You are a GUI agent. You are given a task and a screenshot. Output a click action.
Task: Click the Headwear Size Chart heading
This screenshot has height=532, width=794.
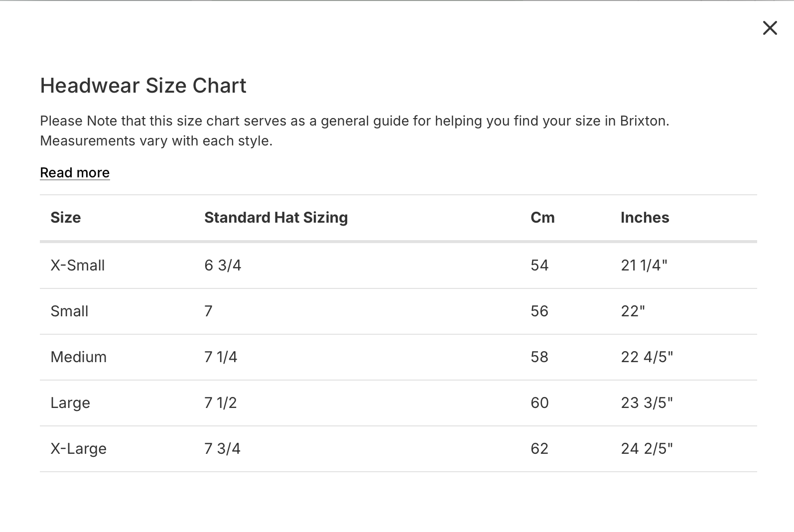pos(143,86)
